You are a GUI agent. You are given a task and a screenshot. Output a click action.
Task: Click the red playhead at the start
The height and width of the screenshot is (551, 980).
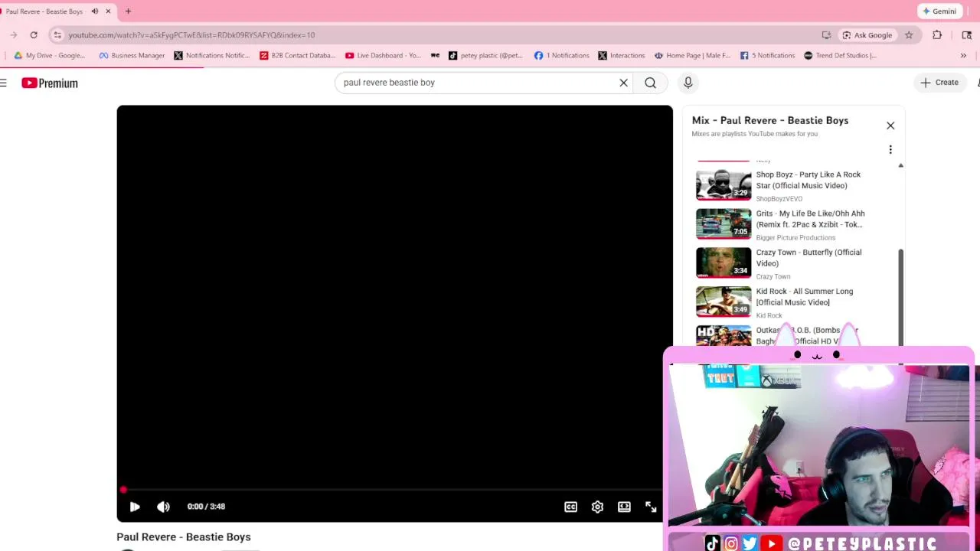(x=123, y=490)
